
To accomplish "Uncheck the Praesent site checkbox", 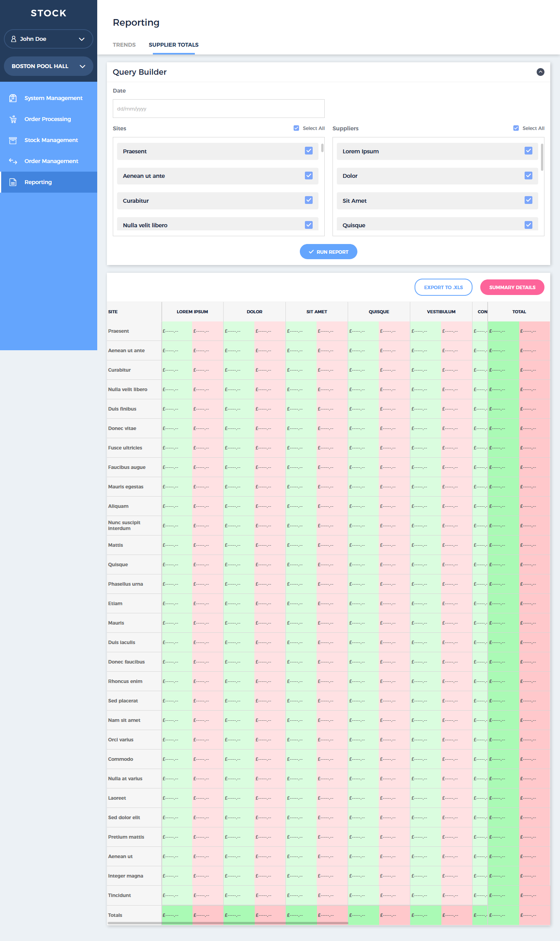I will pyautogui.click(x=309, y=151).
